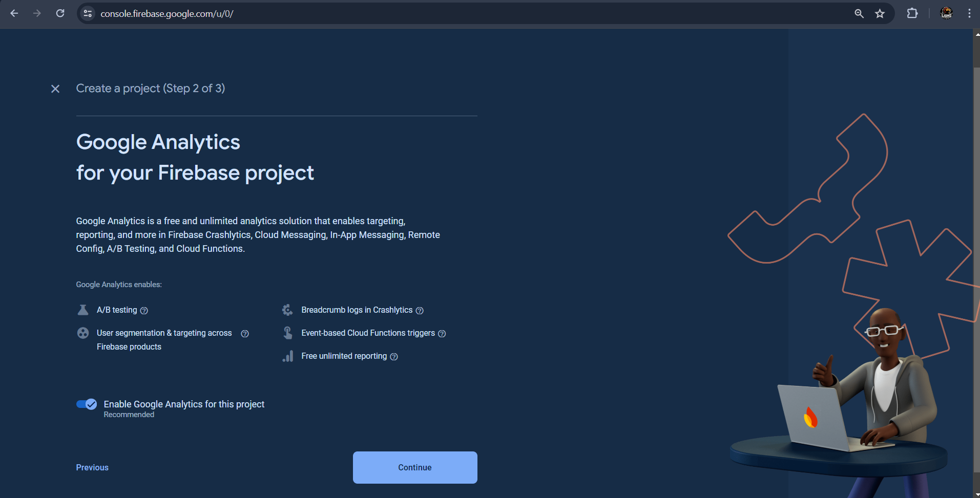The width and height of the screenshot is (980, 498).
Task: Click help icon beside Breadcrumb logs in Crashlytics
Action: 420,311
